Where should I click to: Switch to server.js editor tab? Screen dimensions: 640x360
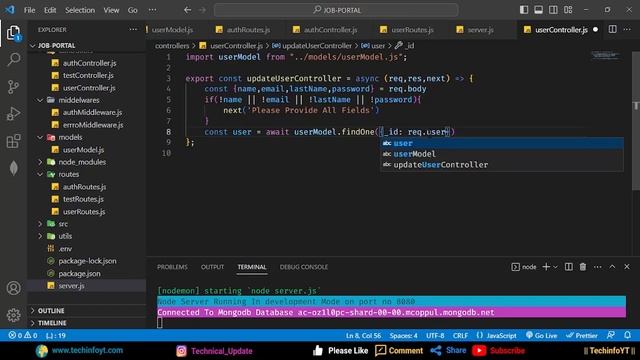480,30
